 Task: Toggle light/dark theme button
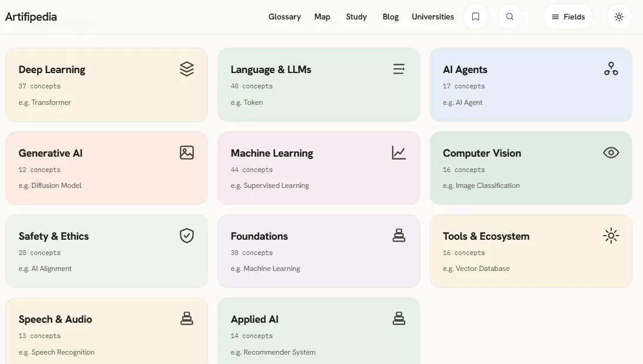619,17
